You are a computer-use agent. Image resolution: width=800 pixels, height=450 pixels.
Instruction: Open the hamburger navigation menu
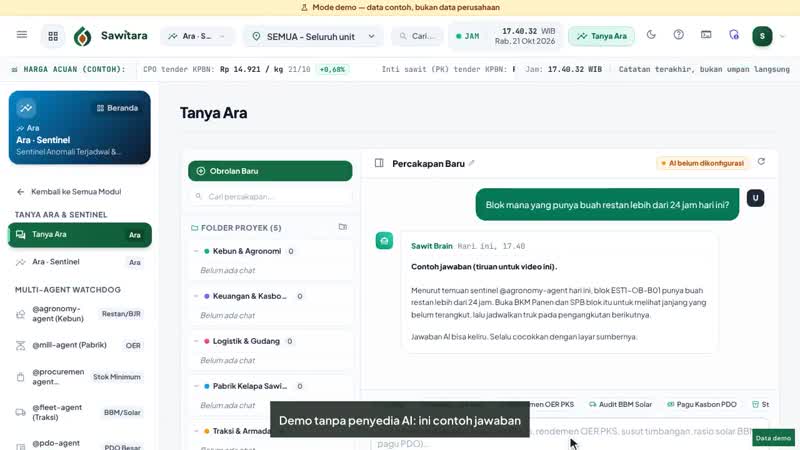pyautogui.click(x=21, y=35)
